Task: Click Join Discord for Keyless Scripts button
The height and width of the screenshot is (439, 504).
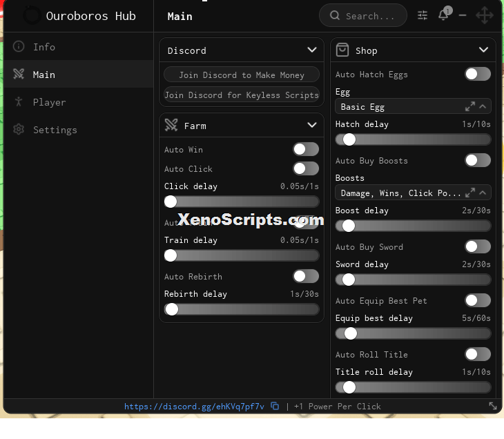Action: tap(242, 95)
